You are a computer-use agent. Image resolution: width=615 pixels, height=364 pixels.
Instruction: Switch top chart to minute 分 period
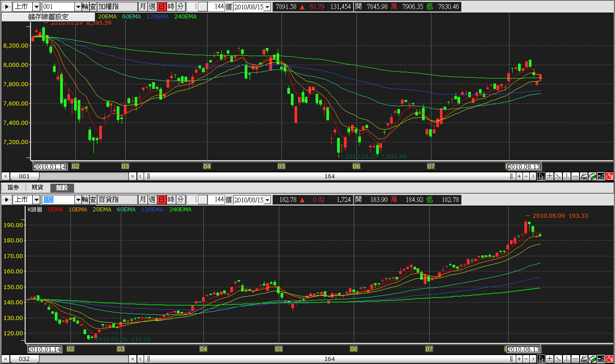pos(180,7)
